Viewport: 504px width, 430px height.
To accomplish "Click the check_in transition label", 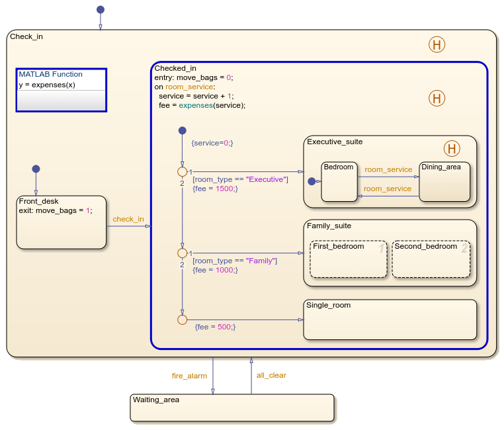I will [x=128, y=219].
